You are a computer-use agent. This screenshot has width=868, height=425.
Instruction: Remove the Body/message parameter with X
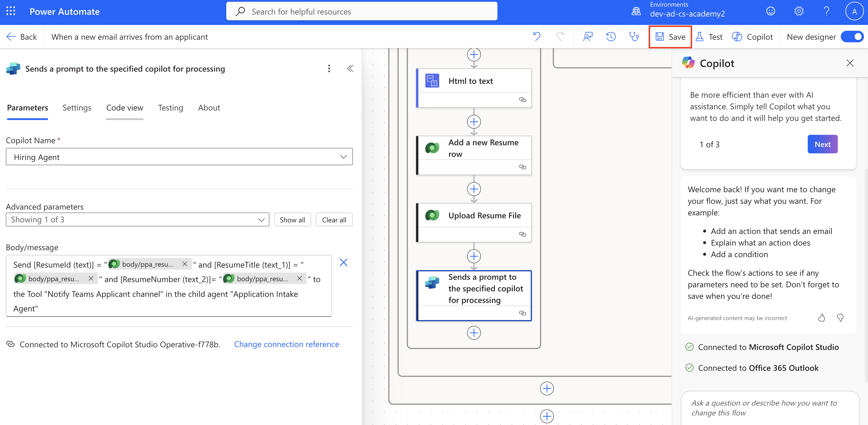(343, 262)
